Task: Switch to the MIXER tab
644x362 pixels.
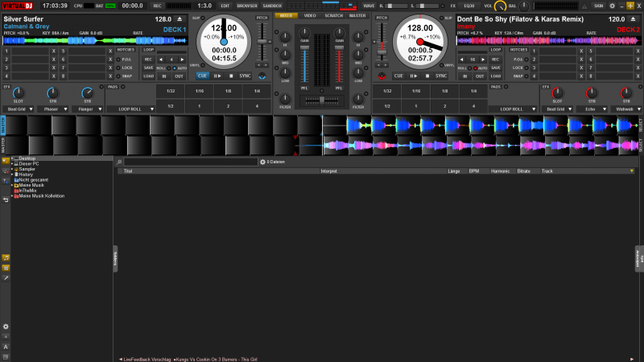Action: 287,15
